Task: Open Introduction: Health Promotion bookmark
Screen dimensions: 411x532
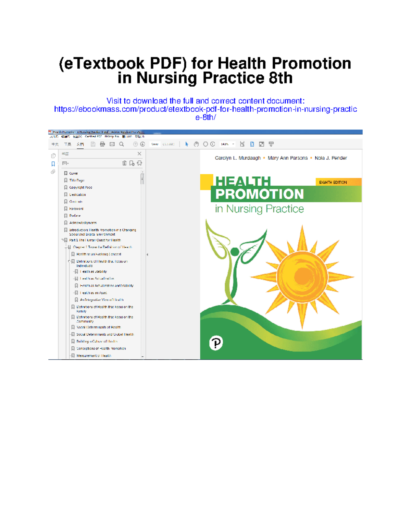Action: click(102, 232)
